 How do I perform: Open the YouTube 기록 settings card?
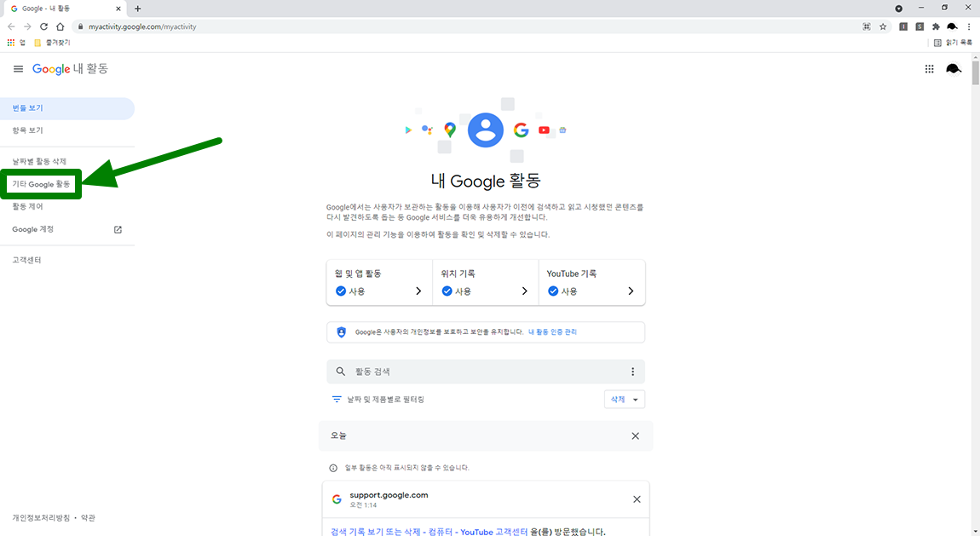pos(592,283)
